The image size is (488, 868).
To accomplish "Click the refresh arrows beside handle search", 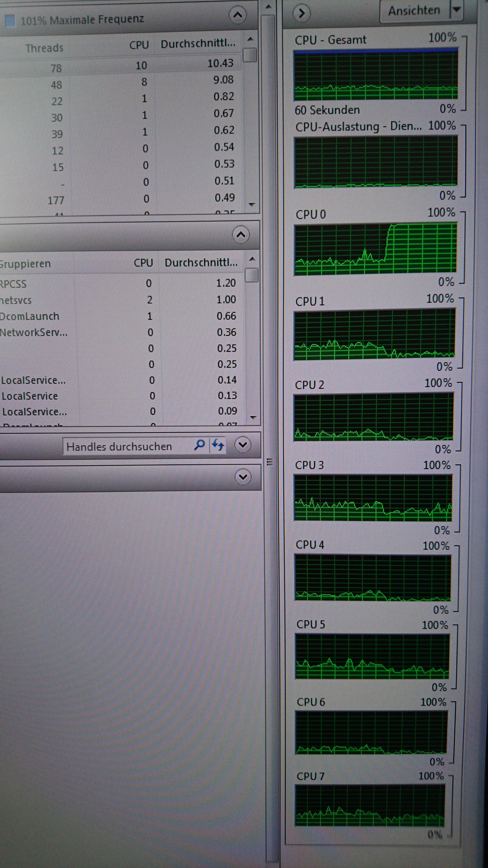I will click(x=218, y=445).
